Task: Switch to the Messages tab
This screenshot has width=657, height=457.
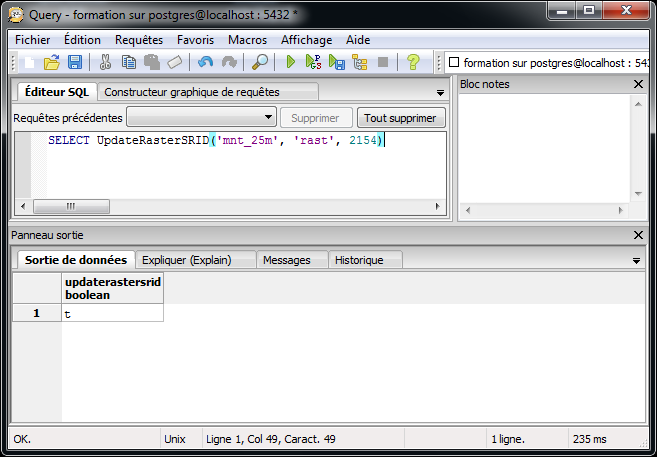Action: click(x=286, y=260)
